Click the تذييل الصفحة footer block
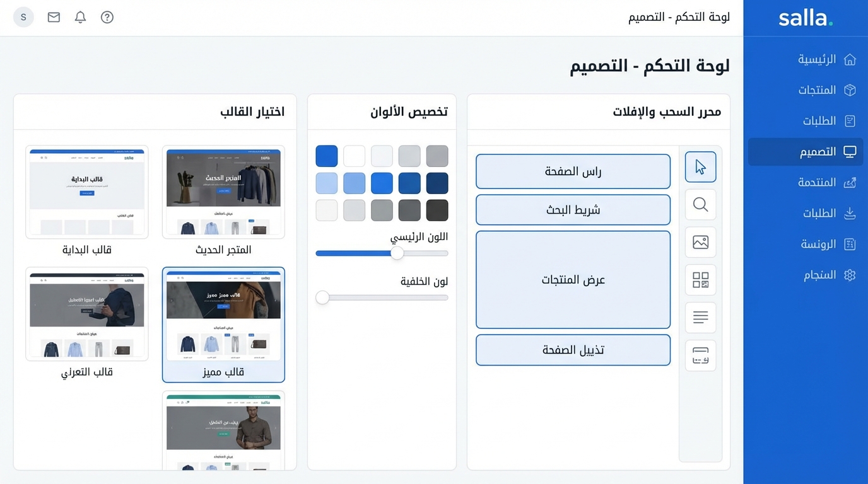Viewport: 868px width, 484px height. pyautogui.click(x=573, y=350)
